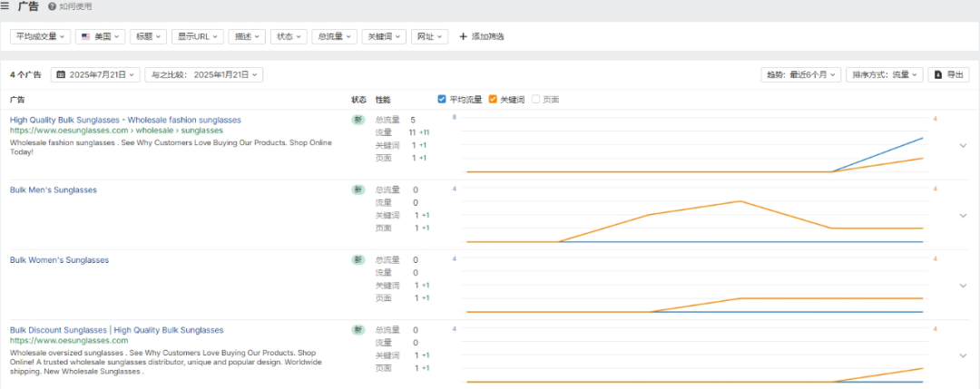Toggle the 关键词 chart checkbox
Image resolution: width=980 pixels, height=389 pixels.
[493, 99]
